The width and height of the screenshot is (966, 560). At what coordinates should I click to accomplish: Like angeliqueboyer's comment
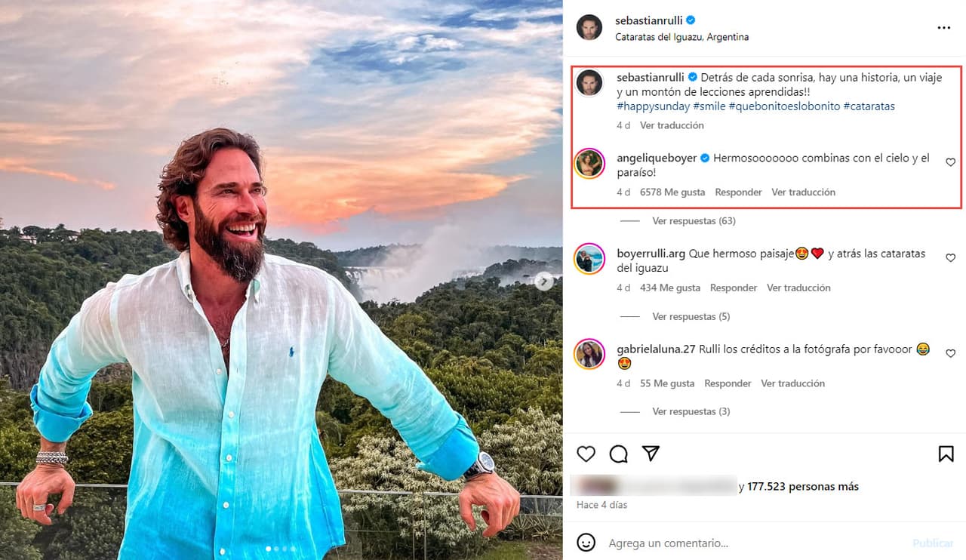click(950, 162)
